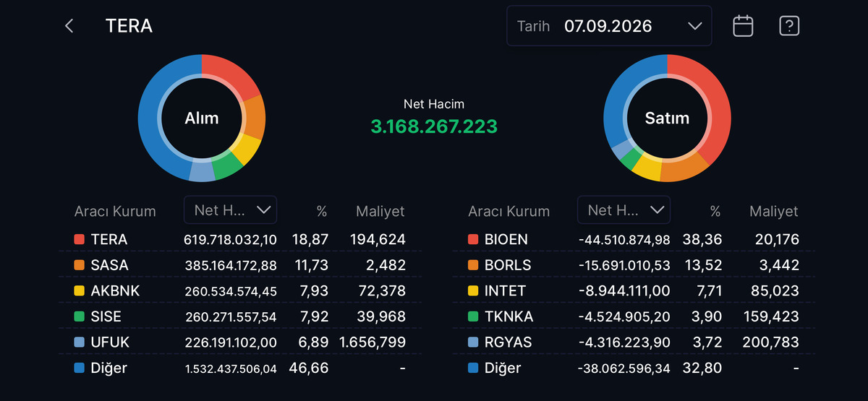Expand the Tarih date dropdown

[609, 26]
